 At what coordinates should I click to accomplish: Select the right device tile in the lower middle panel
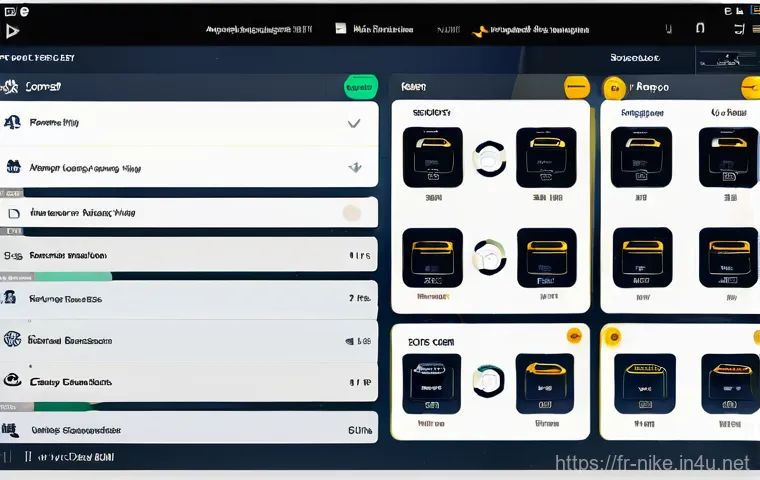point(545,384)
